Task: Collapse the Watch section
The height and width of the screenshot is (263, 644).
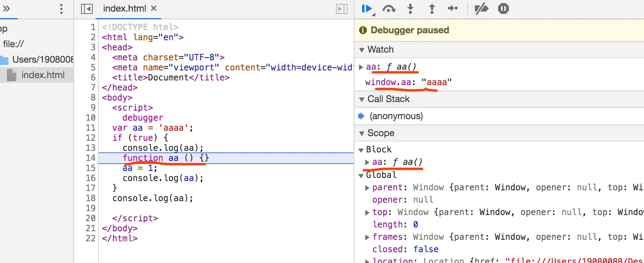Action: coord(362,50)
